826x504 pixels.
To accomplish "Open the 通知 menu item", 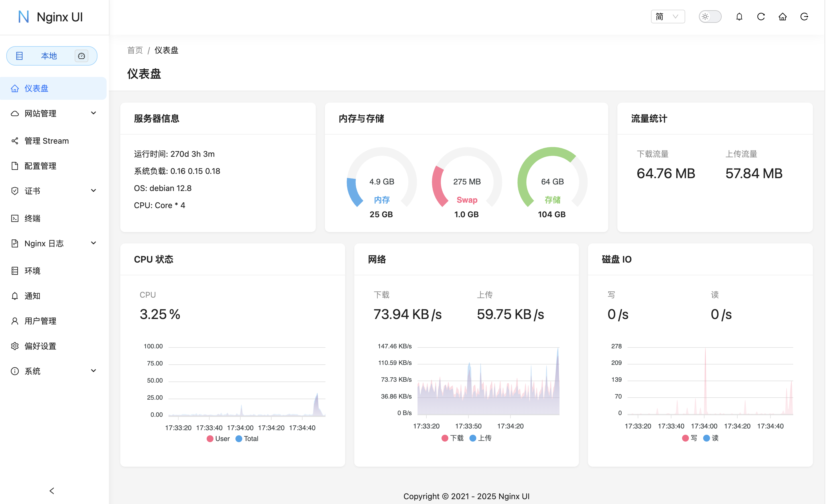I will click(x=53, y=296).
